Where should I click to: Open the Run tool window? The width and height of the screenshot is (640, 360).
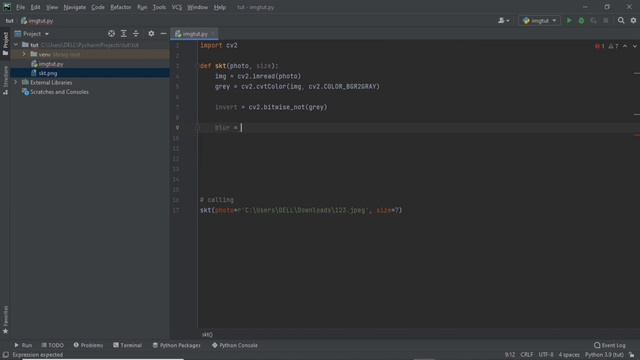point(23,345)
